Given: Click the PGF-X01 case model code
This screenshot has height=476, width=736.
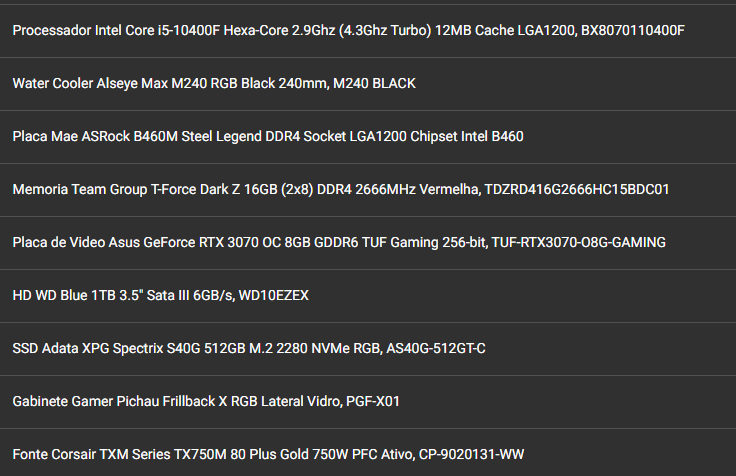Looking at the screenshot, I should click(x=373, y=402).
